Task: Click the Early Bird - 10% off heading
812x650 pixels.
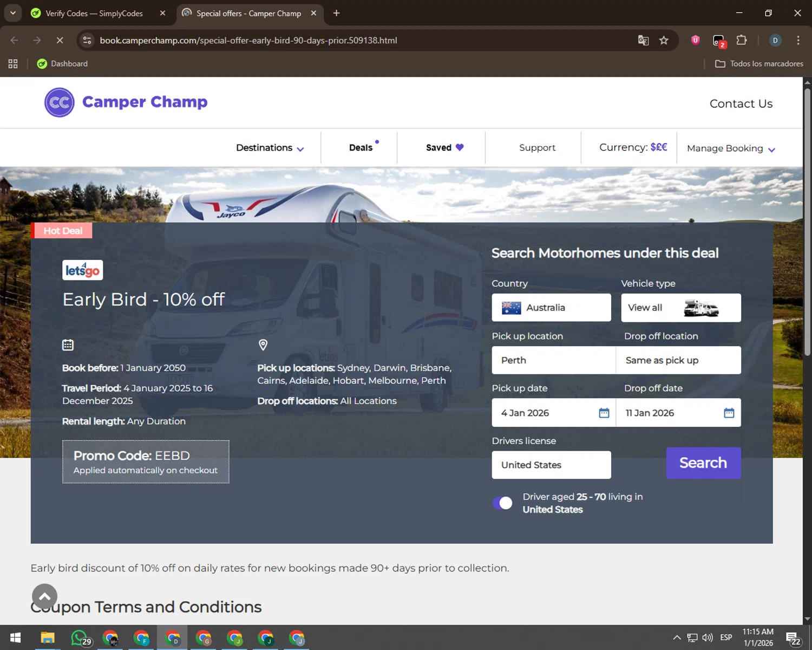Action: pos(143,300)
